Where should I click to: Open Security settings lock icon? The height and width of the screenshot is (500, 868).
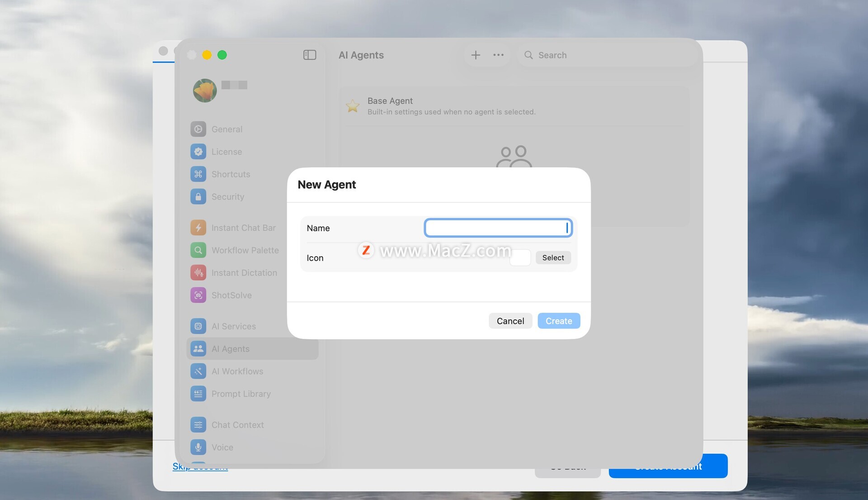[198, 197]
